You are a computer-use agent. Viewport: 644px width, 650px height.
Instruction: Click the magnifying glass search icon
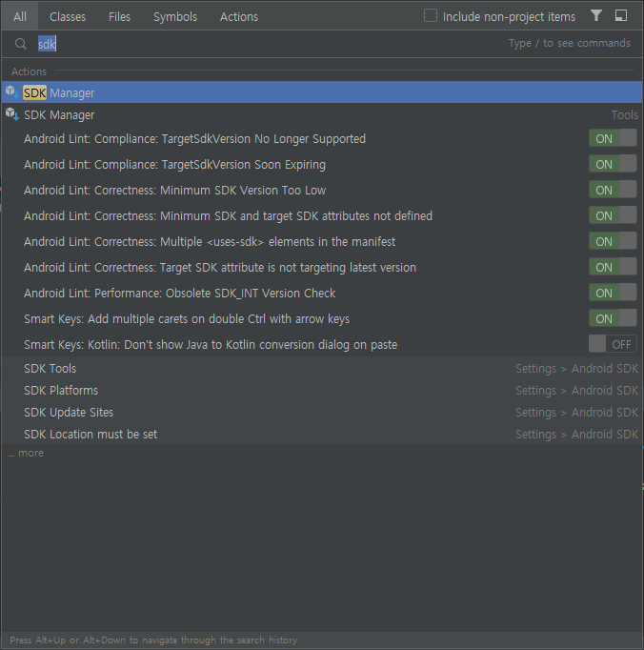pos(20,44)
